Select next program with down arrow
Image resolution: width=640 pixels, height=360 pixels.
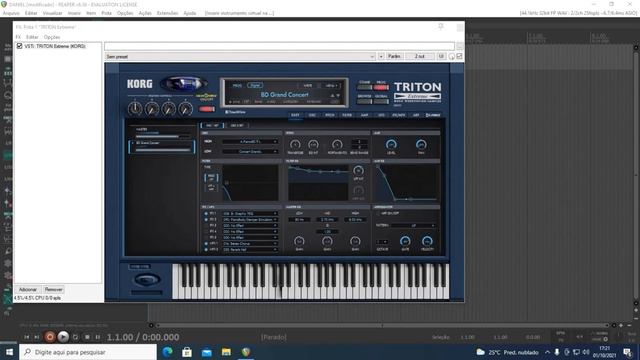(x=338, y=96)
